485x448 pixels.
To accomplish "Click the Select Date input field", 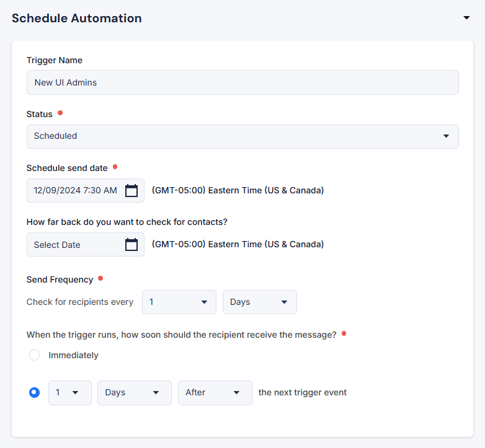I will pos(86,244).
